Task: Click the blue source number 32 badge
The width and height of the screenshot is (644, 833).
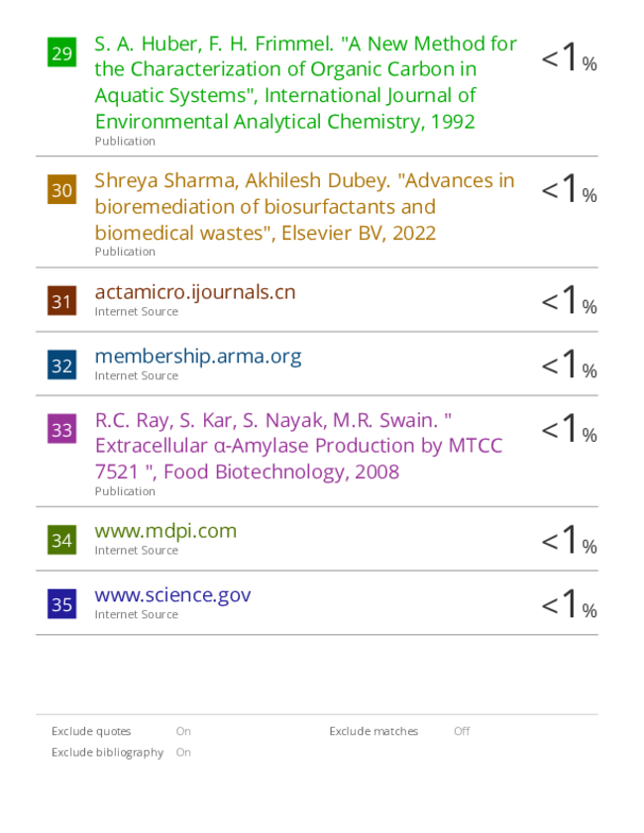Action: [61, 364]
